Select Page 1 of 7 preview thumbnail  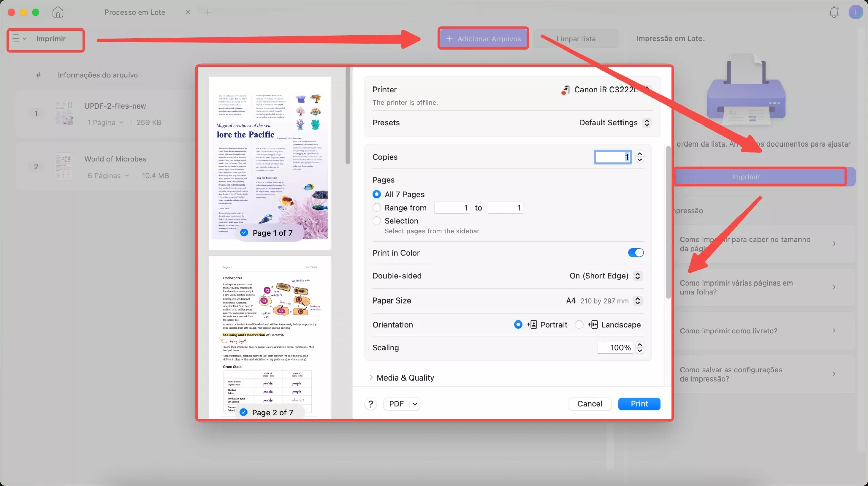click(270, 163)
